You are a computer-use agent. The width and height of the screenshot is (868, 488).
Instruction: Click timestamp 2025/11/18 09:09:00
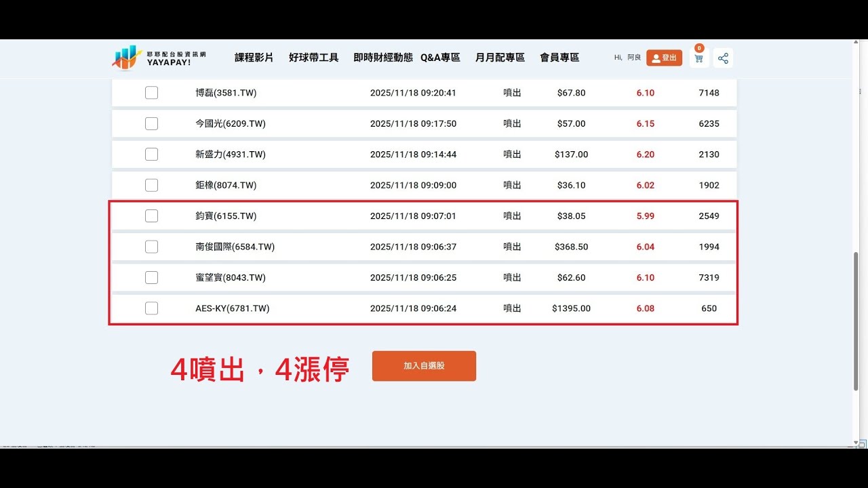[413, 185]
